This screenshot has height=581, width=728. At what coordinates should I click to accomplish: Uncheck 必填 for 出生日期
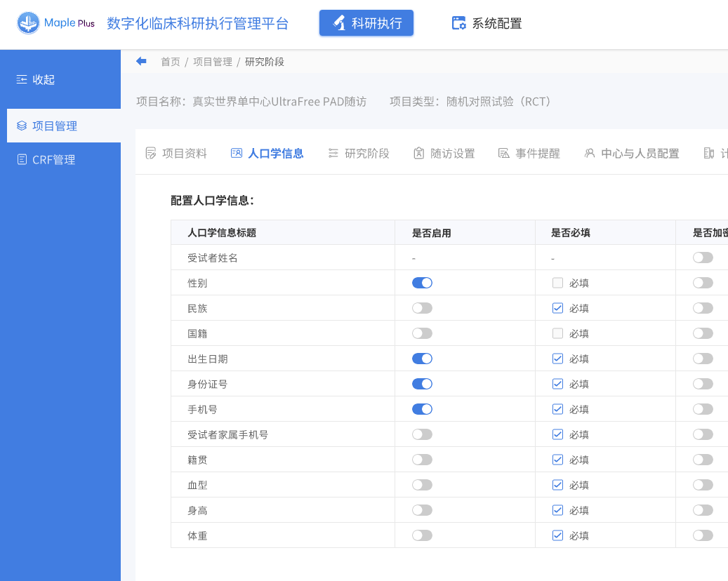557,359
